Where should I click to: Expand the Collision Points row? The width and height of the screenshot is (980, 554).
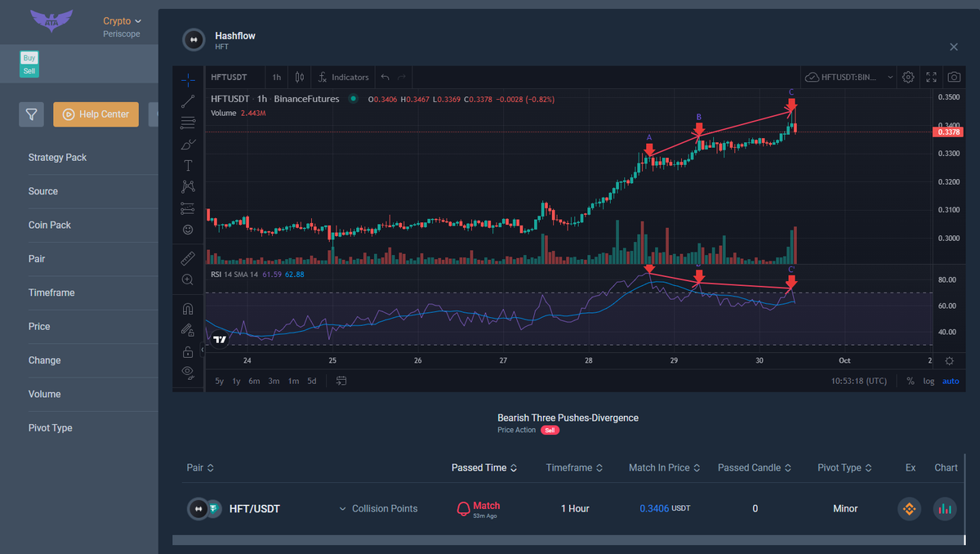pyautogui.click(x=377, y=508)
